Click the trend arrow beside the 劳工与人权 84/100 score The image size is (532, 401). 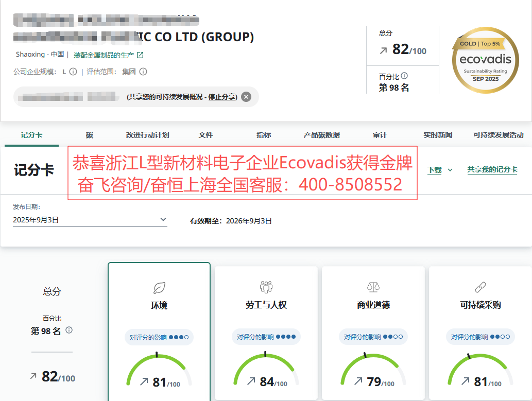click(251, 381)
